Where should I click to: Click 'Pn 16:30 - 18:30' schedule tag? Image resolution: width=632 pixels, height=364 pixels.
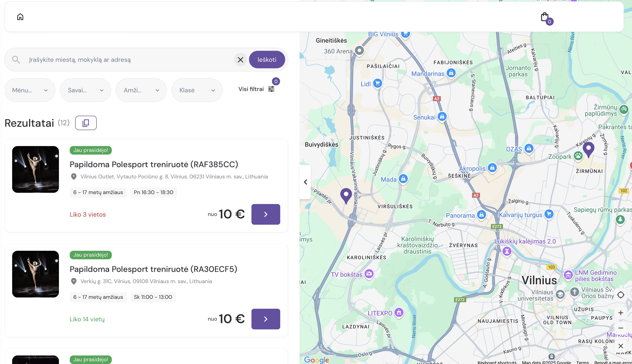tap(153, 192)
